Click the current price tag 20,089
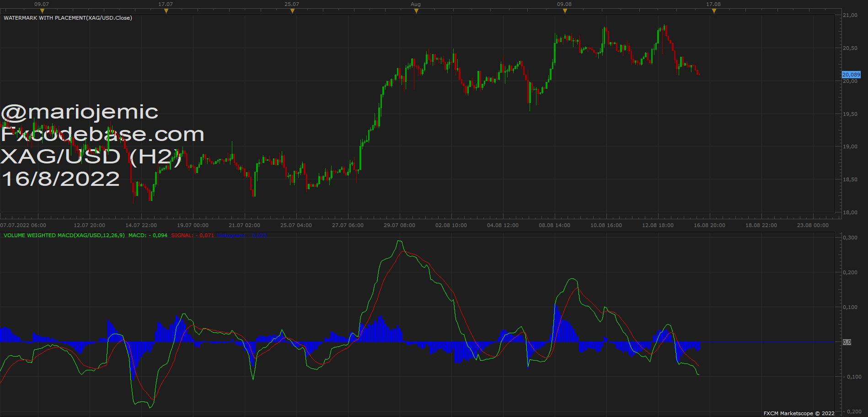The height and width of the screenshot is (417, 868). [851, 75]
